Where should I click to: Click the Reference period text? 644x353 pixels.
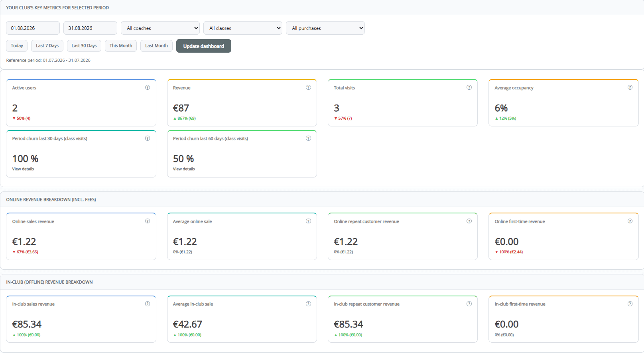[x=48, y=60]
